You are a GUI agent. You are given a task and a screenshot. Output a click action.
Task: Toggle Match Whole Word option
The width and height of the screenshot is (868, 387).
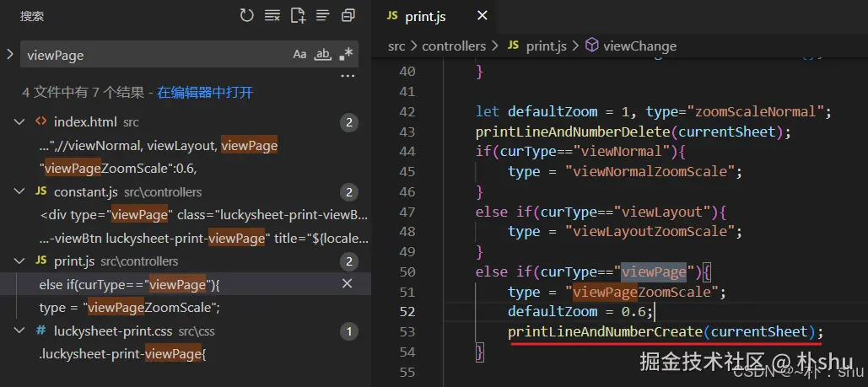tap(322, 54)
